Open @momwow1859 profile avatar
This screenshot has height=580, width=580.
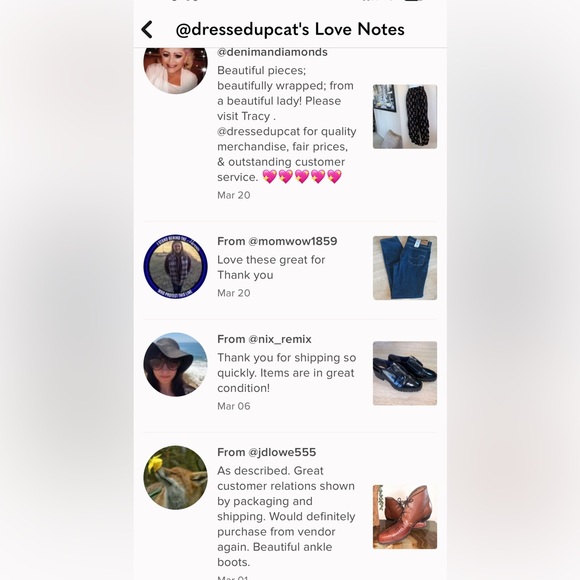[x=175, y=266]
